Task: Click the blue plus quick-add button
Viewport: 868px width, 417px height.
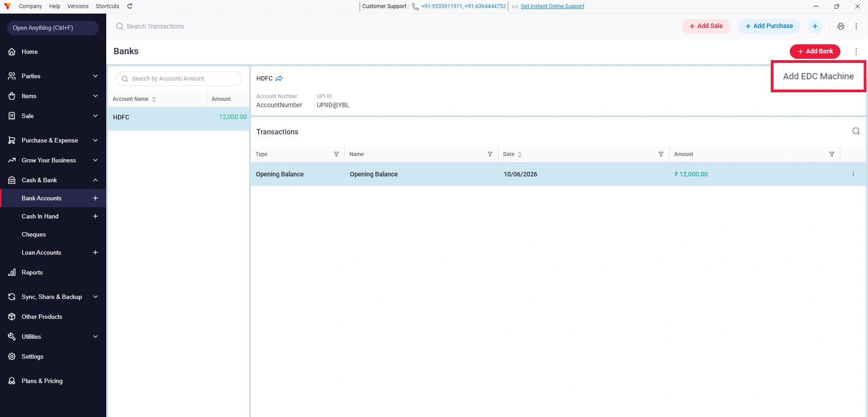Action: (x=815, y=26)
